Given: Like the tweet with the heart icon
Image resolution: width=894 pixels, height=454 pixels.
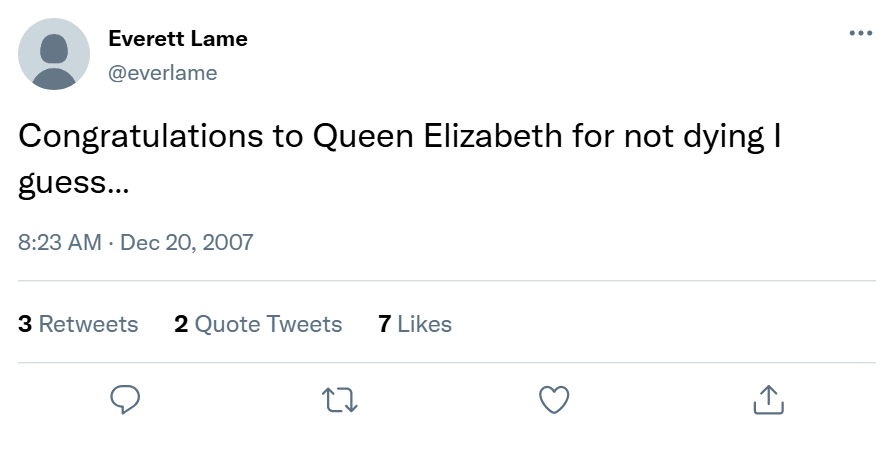Looking at the screenshot, I should [554, 400].
